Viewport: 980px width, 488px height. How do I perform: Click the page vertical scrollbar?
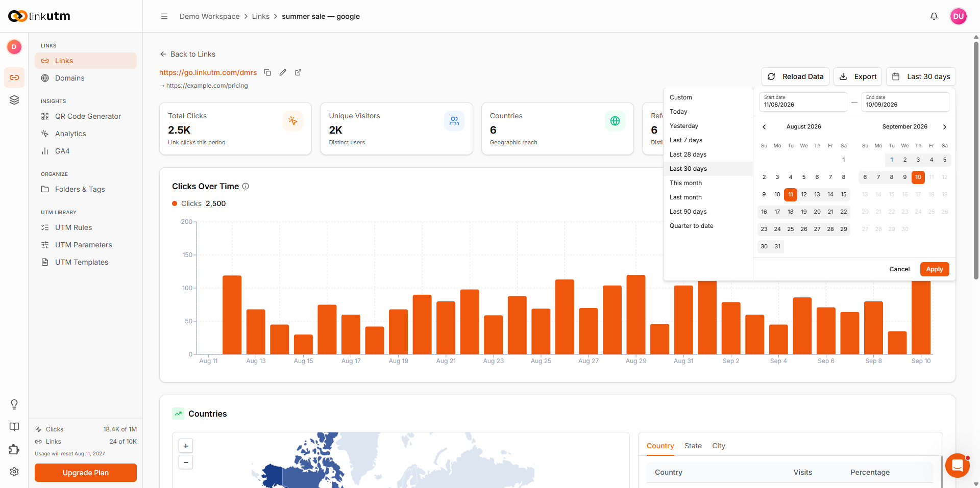tap(976, 160)
